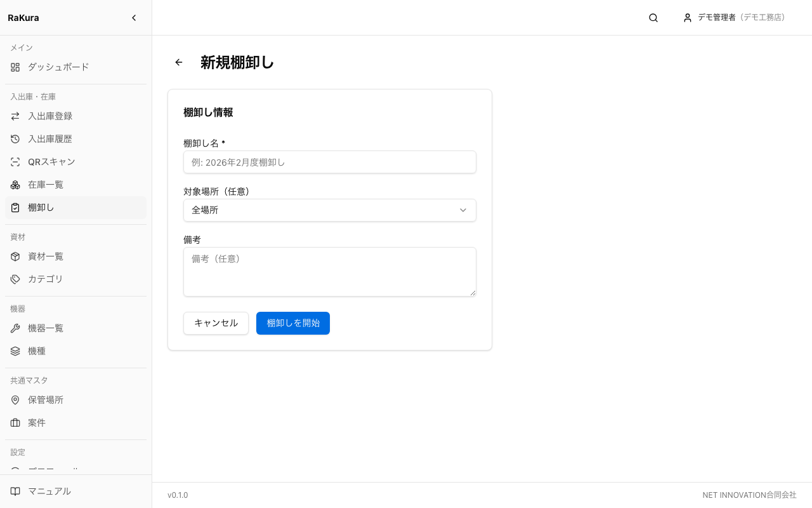Click the キャンセル button
The height and width of the screenshot is (508, 812).
(x=216, y=323)
